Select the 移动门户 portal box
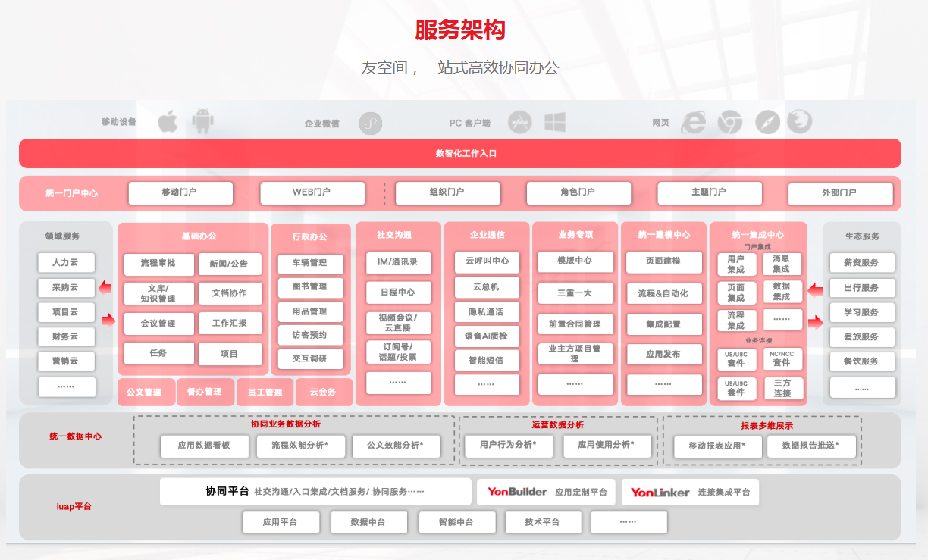The image size is (928, 560). (180, 192)
